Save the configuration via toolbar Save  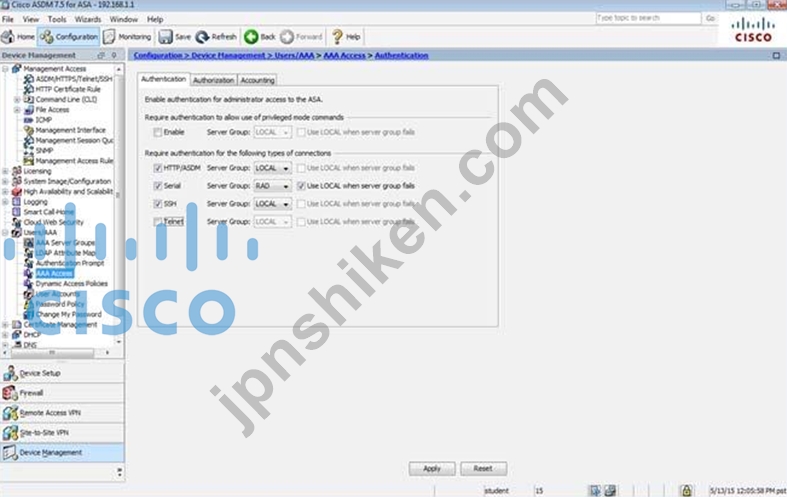tap(175, 37)
